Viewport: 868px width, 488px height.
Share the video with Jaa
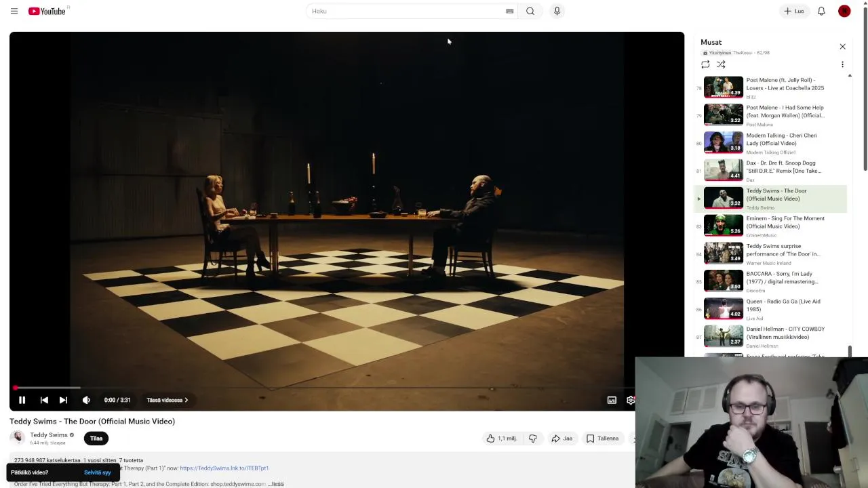tap(562, 439)
